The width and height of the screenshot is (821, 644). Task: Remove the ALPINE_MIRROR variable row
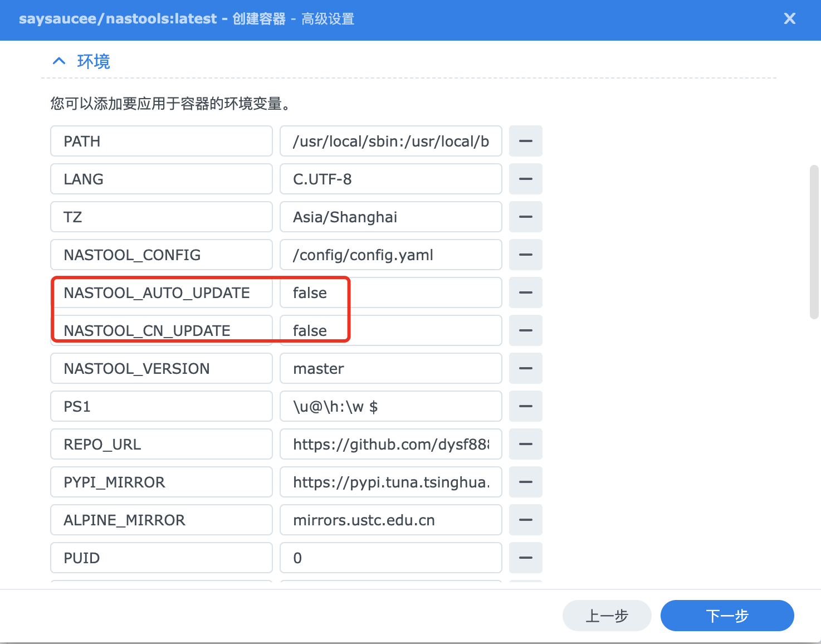[x=526, y=520]
